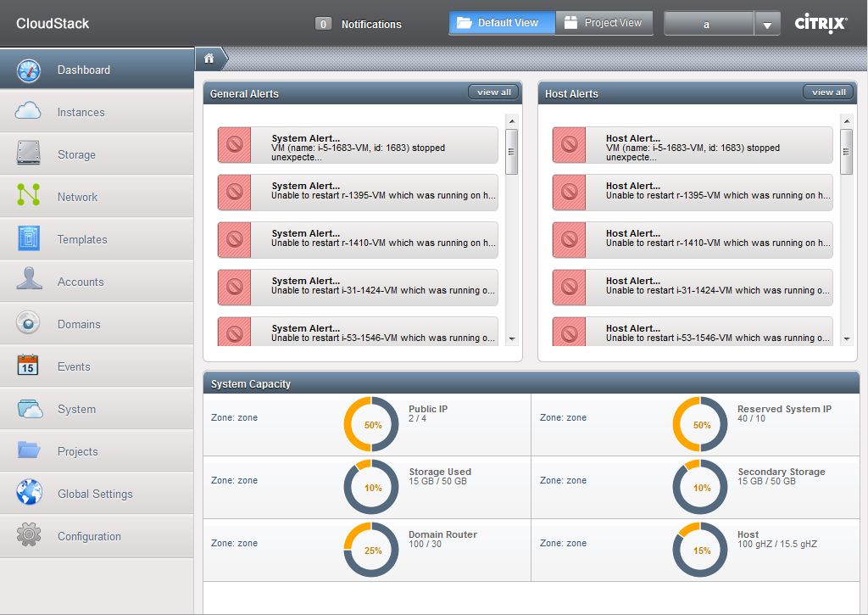Click the Configuration gear icon
Image resolution: width=868 pixels, height=615 pixels.
[29, 534]
